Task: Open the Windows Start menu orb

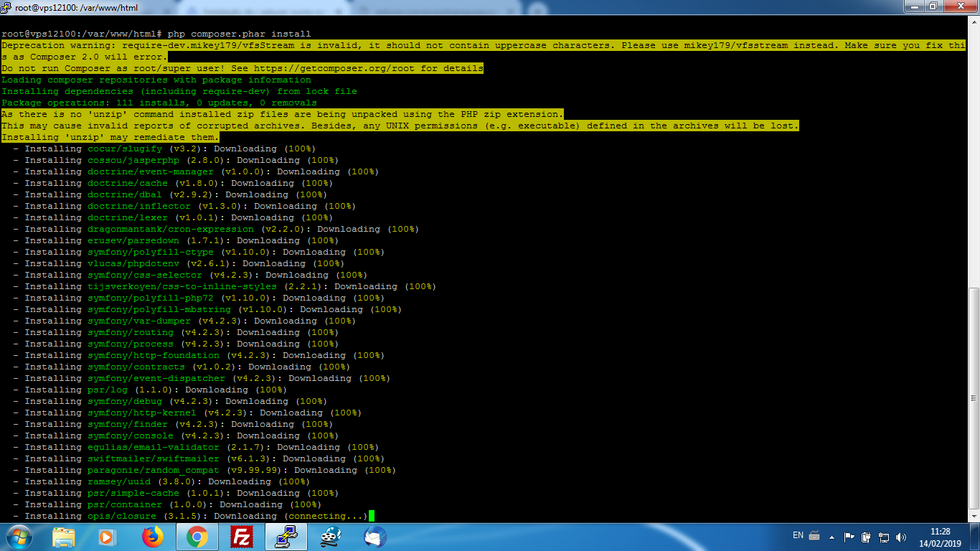Action: point(19,536)
